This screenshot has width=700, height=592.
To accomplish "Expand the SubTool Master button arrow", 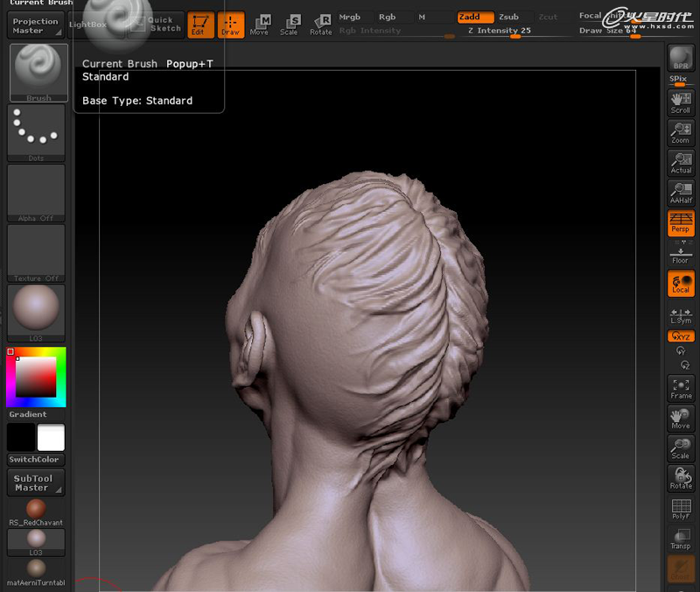I will pos(59,490).
